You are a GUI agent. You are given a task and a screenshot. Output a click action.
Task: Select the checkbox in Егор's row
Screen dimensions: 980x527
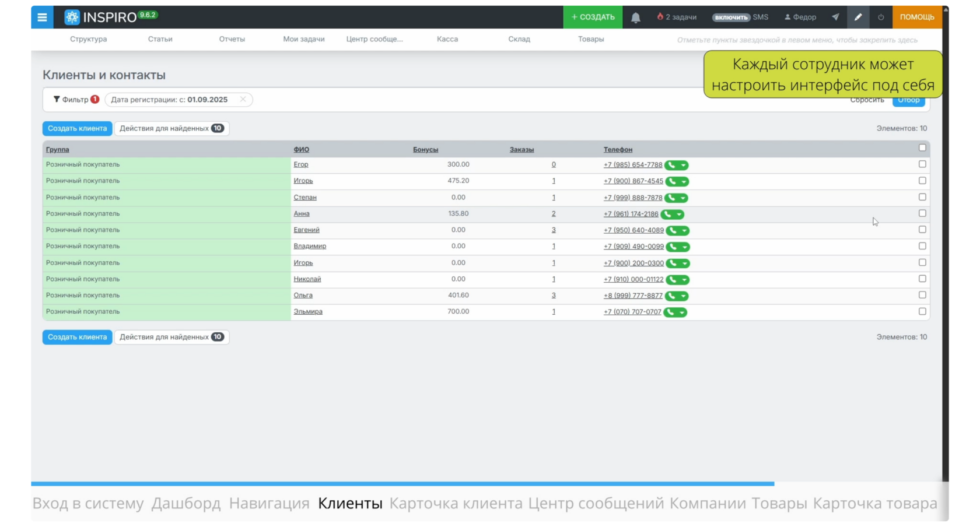click(x=922, y=164)
